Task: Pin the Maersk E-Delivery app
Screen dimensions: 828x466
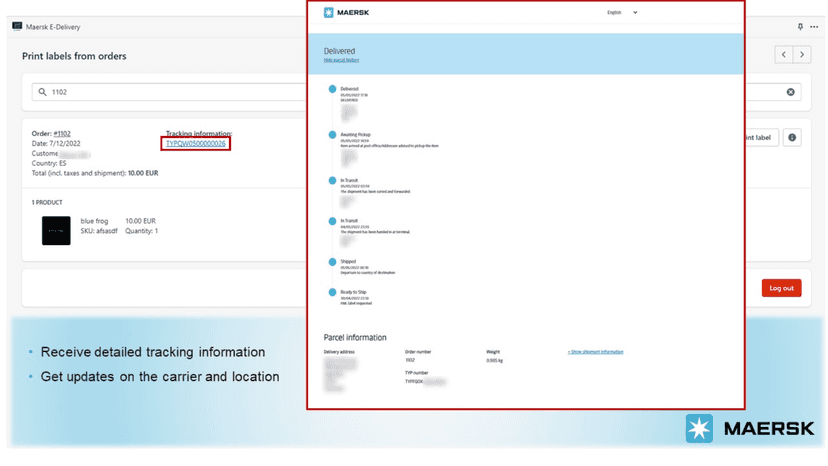Action: [x=801, y=26]
